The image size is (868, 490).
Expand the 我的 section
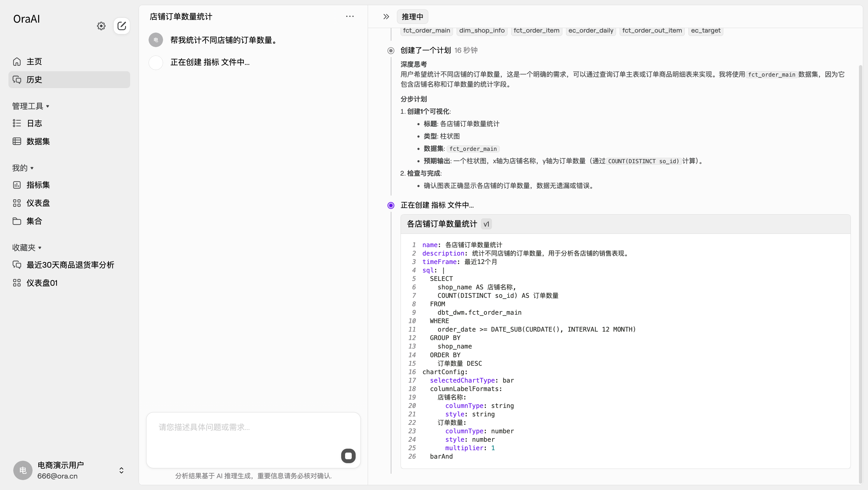pos(23,167)
